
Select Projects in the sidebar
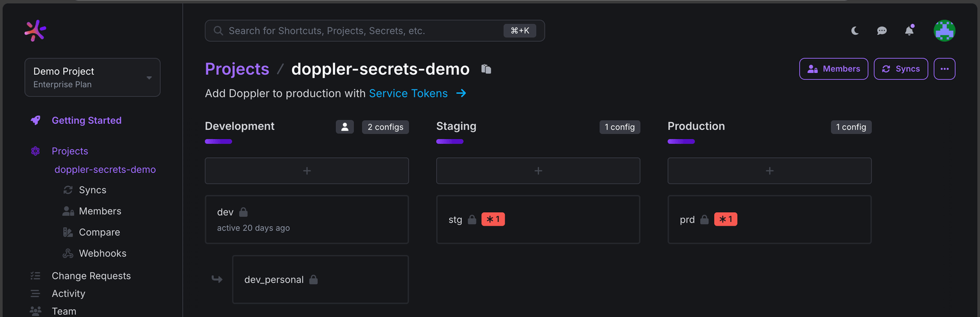coord(70,151)
